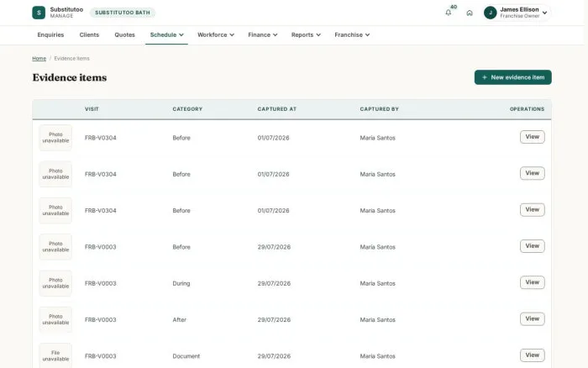
Task: Open the notifications bell
Action: [448, 13]
